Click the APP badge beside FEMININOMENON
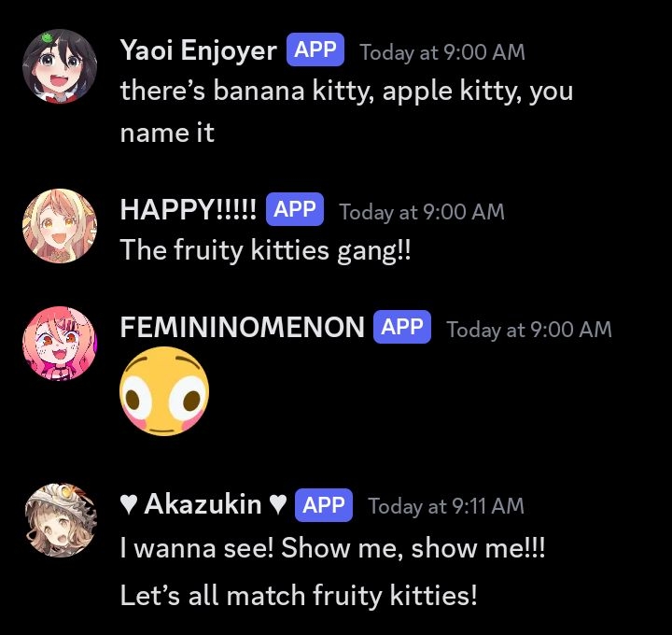Viewport: 672px width, 635px height. 402,327
